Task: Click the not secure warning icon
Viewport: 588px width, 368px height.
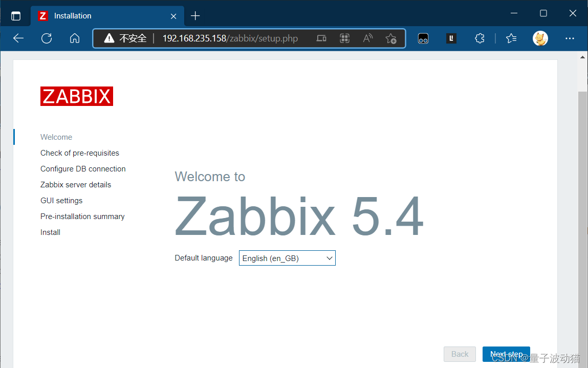Action: coord(109,38)
